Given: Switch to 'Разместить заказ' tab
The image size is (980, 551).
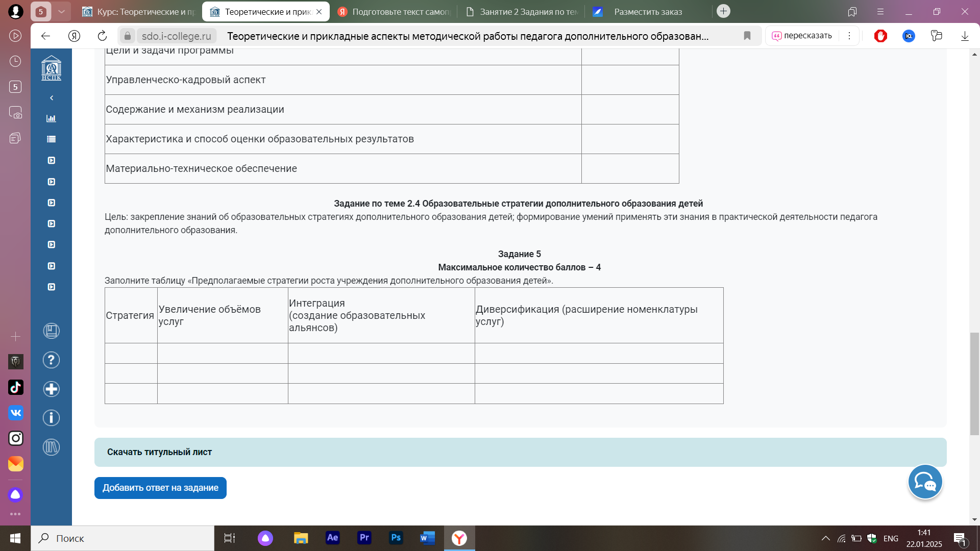Looking at the screenshot, I should (x=647, y=12).
